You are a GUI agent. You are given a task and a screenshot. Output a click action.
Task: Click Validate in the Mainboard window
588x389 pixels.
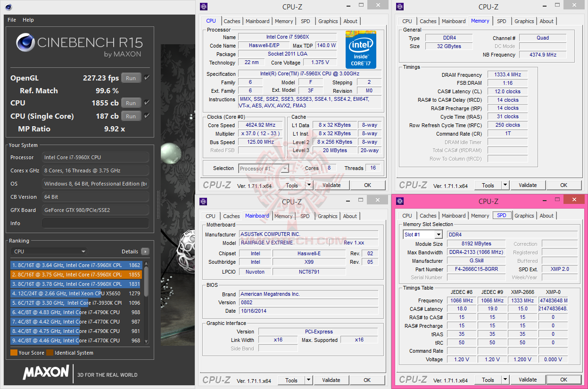tap(331, 380)
